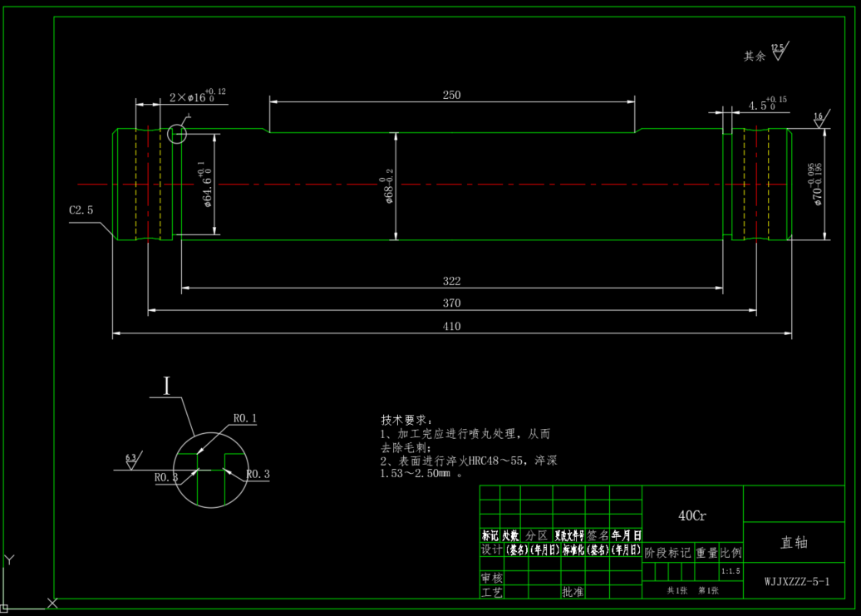Select the 322 length dimension text
The width and height of the screenshot is (861, 616).
(x=451, y=281)
